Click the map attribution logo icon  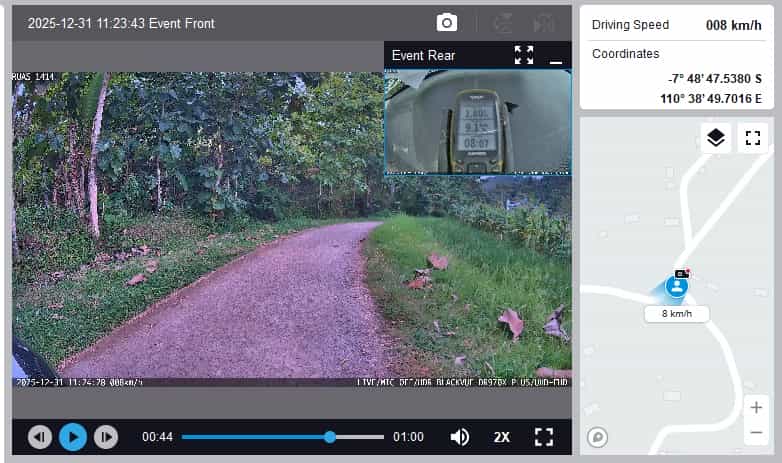click(x=598, y=436)
